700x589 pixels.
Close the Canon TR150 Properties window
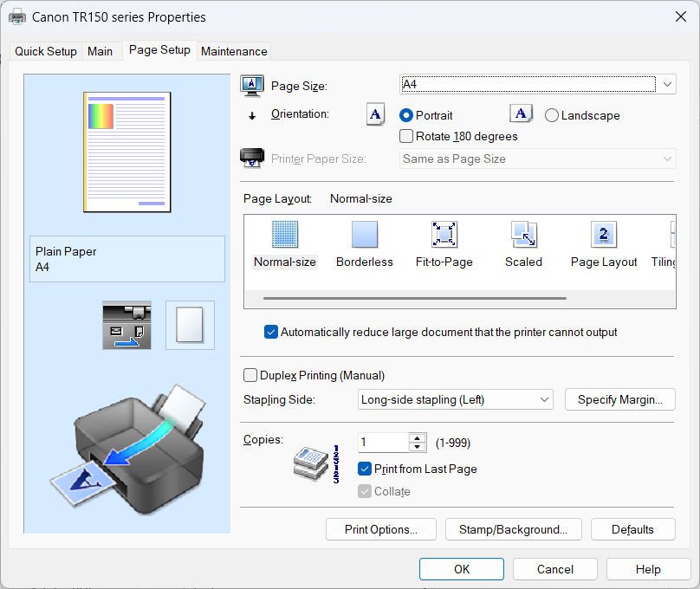681,17
